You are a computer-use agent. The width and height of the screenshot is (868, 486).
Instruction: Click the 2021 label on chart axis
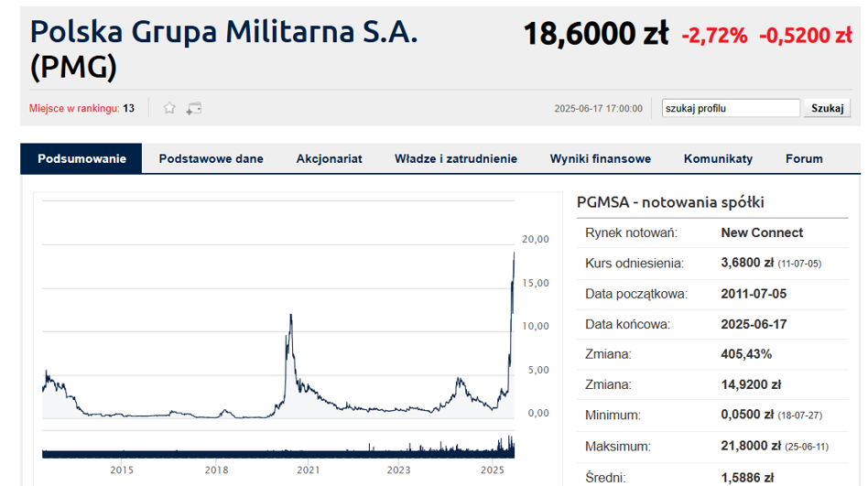click(x=309, y=470)
